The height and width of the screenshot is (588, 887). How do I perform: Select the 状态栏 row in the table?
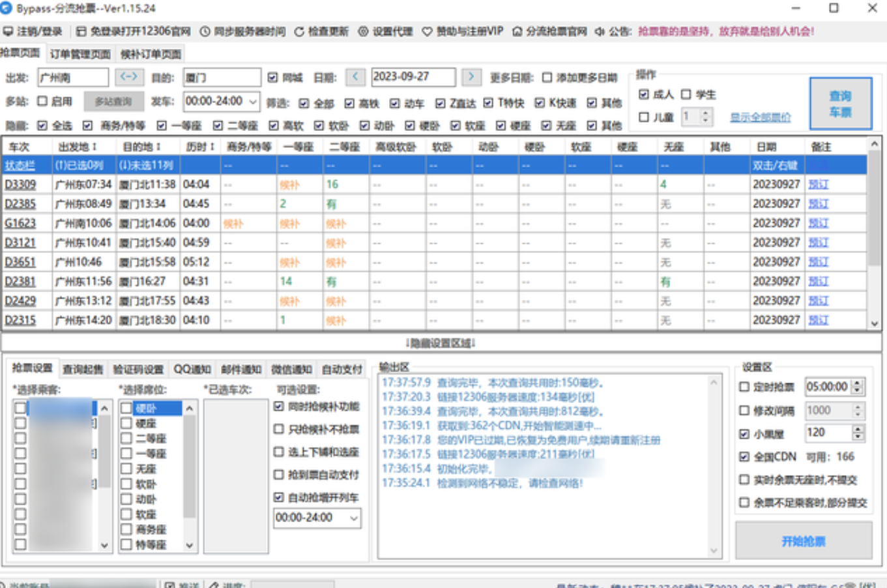(434, 165)
